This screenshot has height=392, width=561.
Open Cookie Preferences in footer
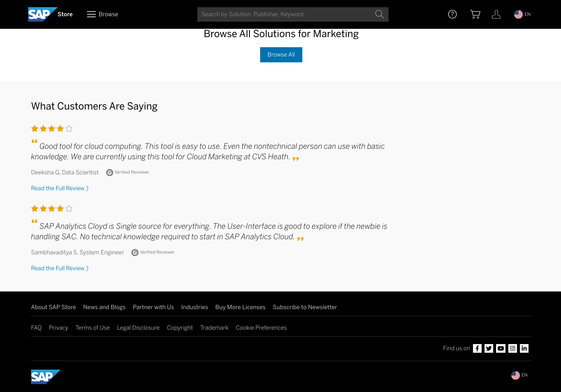pyautogui.click(x=261, y=328)
